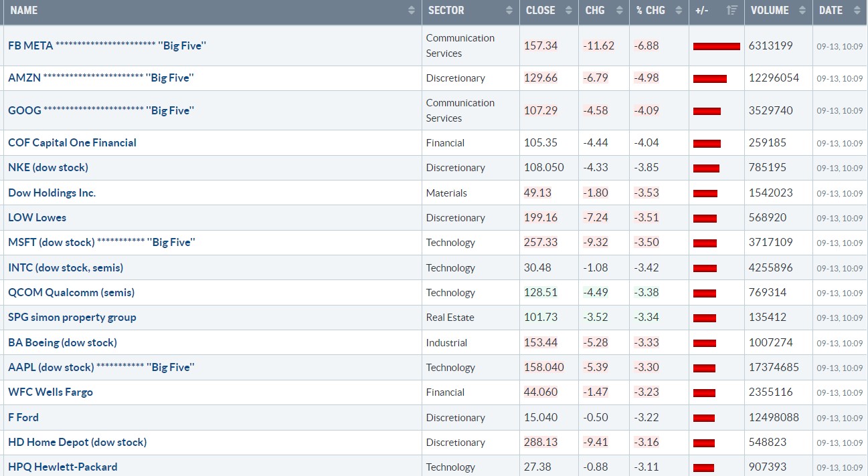This screenshot has height=476, width=868.
Task: Click volume value 259185
Action: click(x=768, y=142)
